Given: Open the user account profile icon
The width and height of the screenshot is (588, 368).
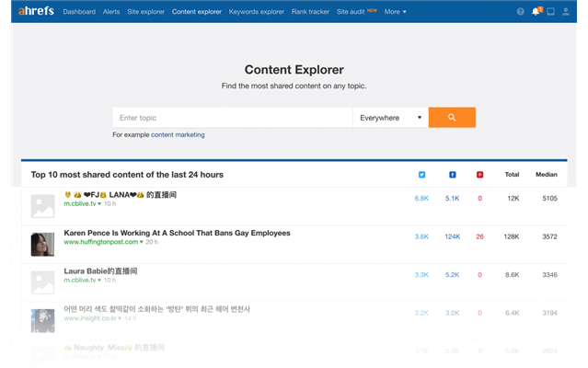Looking at the screenshot, I should [568, 12].
